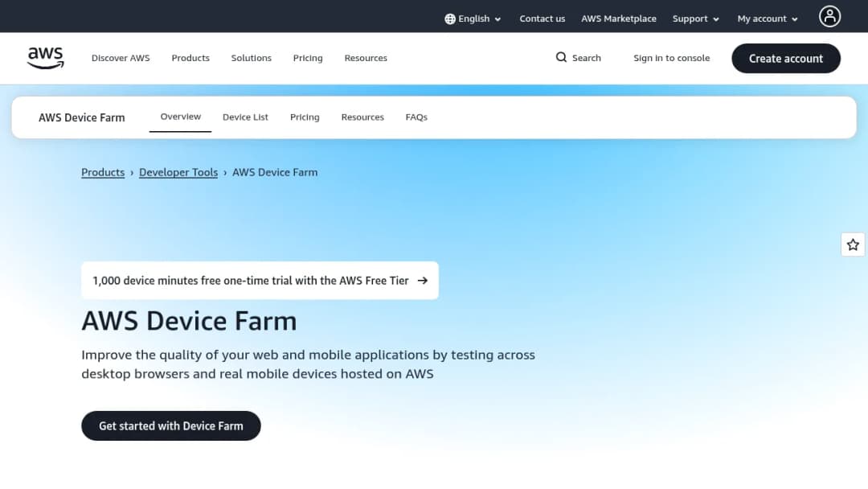The height and width of the screenshot is (489, 868).
Task: Click the search magnifier icon
Action: coord(561,58)
